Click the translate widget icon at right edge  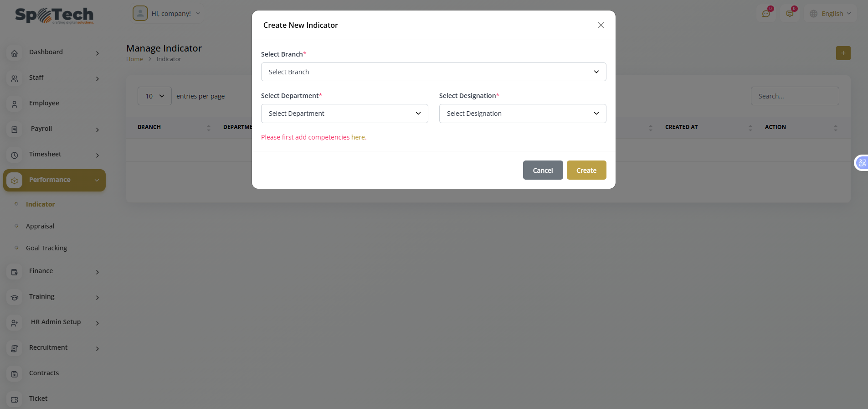coord(862,163)
